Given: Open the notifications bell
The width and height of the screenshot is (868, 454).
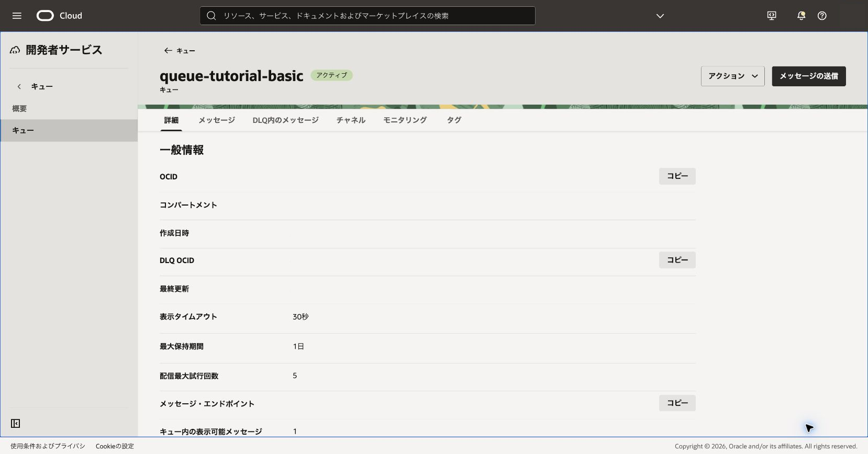Looking at the screenshot, I should click(801, 16).
